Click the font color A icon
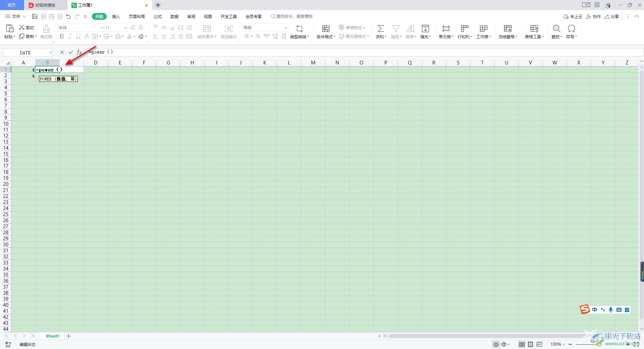The height and width of the screenshot is (349, 644). pyautogui.click(x=129, y=36)
